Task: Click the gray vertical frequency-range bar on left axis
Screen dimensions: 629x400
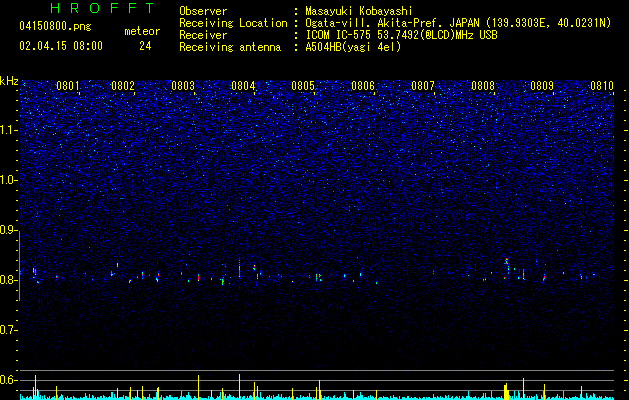Action: [x=20, y=266]
